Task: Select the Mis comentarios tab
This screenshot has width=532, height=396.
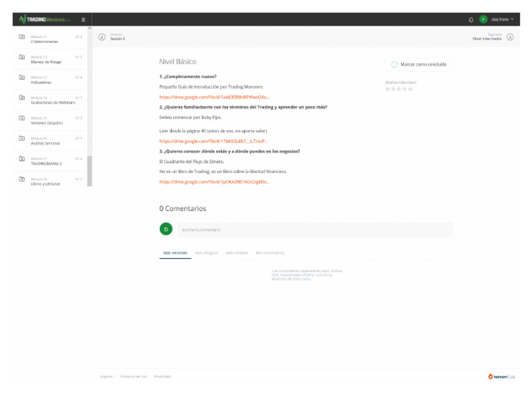Action: coord(270,253)
